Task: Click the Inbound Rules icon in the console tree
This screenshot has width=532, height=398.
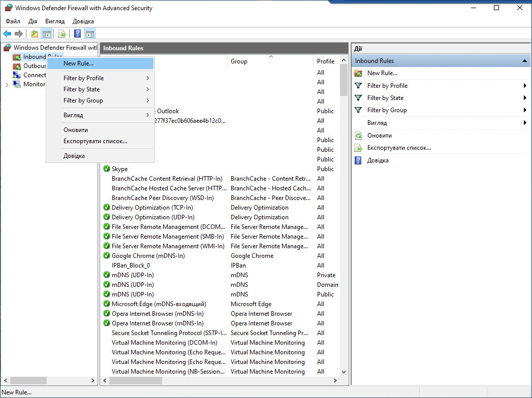Action: [x=17, y=57]
